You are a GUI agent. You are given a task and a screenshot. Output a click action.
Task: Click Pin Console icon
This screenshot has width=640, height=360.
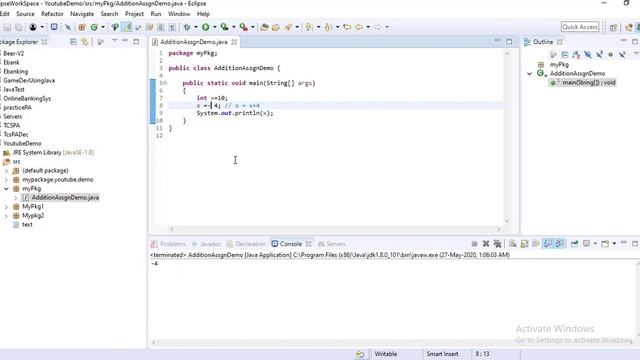point(574,244)
